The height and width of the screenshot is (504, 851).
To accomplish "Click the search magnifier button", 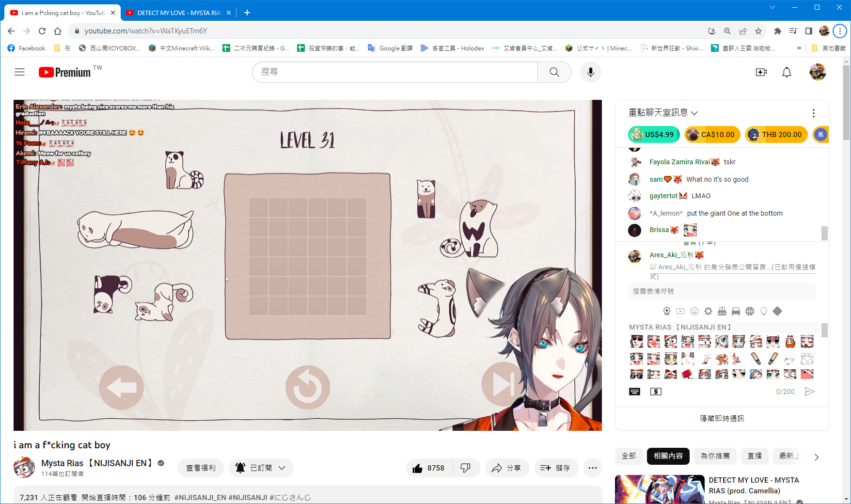I will 554,72.
